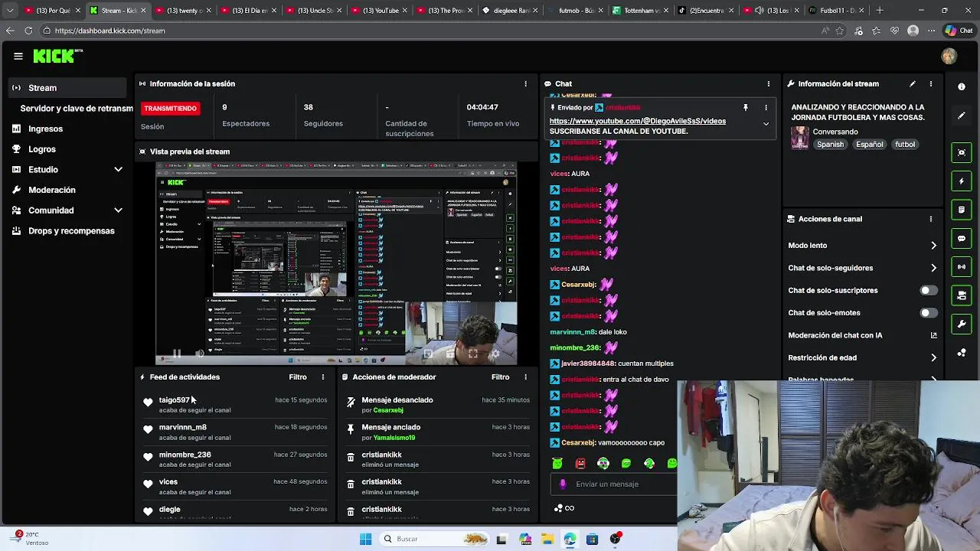The width and height of the screenshot is (980, 551).
Task: Toggle the document widget icon in right sidebar
Action: (962, 210)
